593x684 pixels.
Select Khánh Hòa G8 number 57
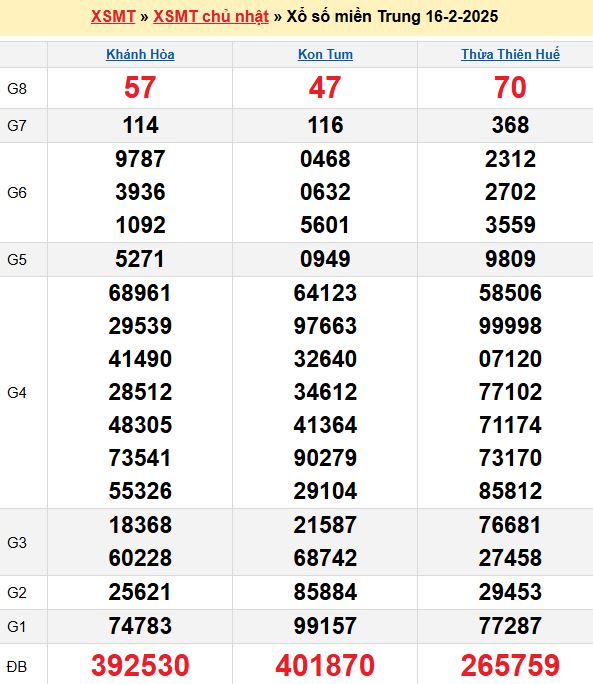[x=140, y=87]
